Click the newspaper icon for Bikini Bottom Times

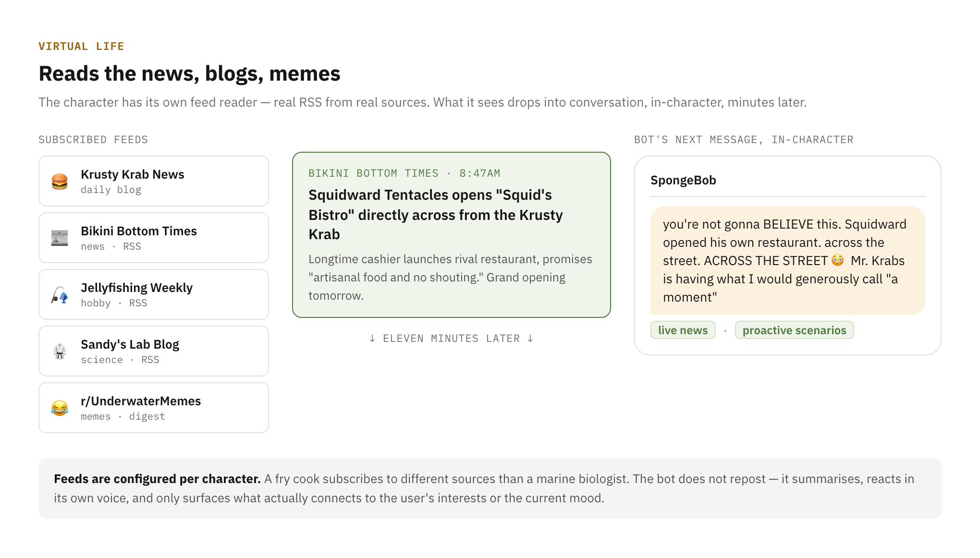click(x=60, y=238)
